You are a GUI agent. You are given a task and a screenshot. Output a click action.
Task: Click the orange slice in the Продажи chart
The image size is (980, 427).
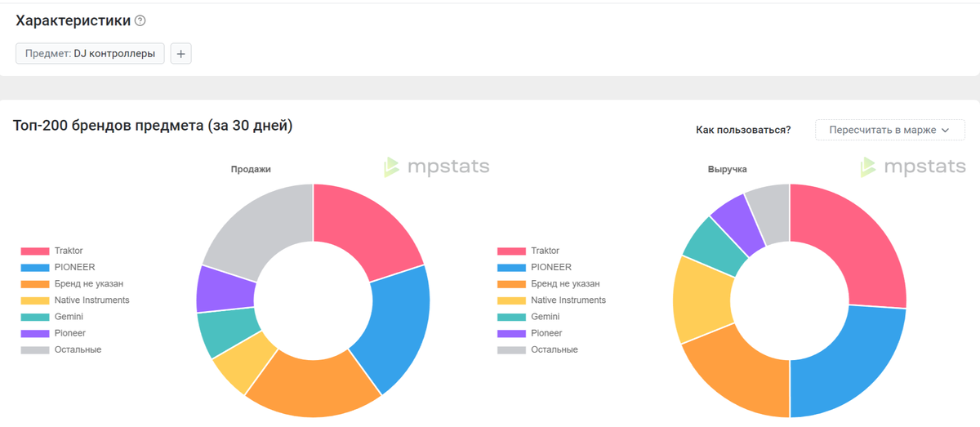[313, 388]
